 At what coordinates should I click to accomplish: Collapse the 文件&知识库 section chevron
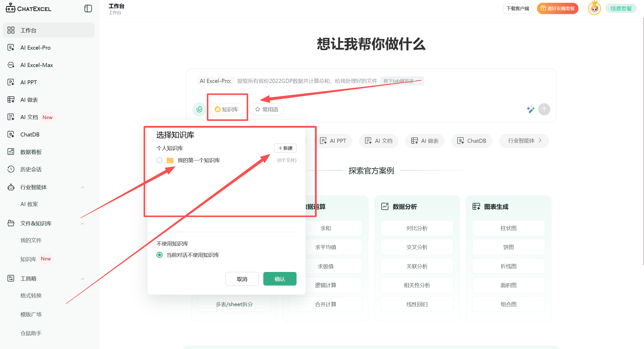(83, 224)
